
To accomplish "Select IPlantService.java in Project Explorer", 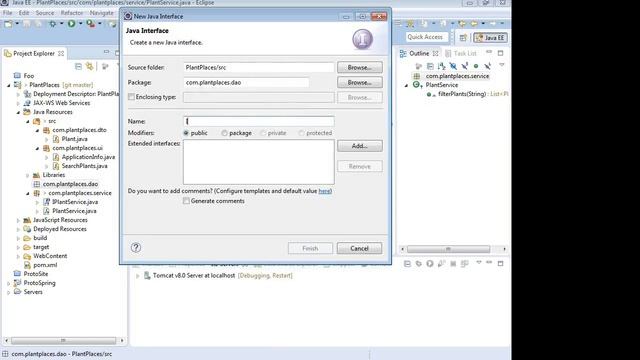I will pyautogui.click(x=75, y=202).
